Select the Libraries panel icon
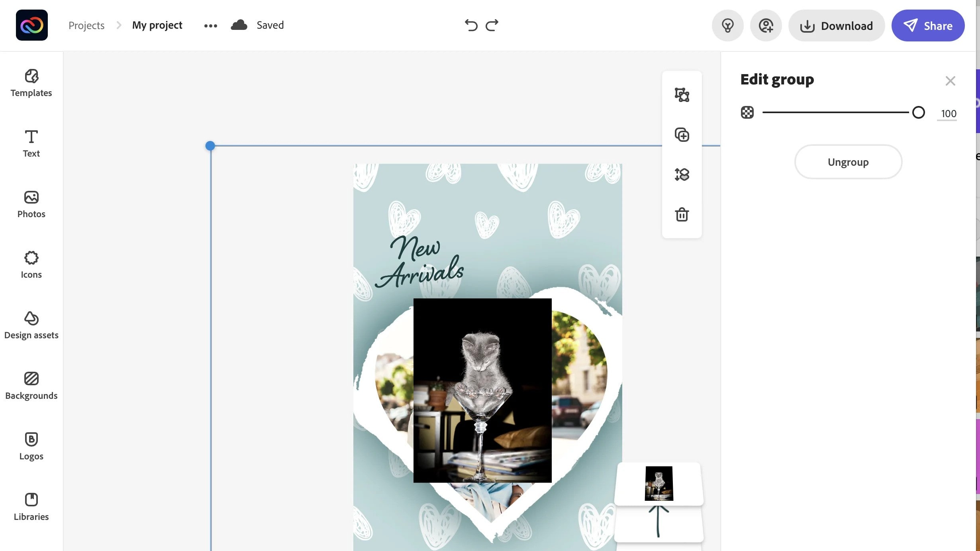The height and width of the screenshot is (551, 980). 31,505
